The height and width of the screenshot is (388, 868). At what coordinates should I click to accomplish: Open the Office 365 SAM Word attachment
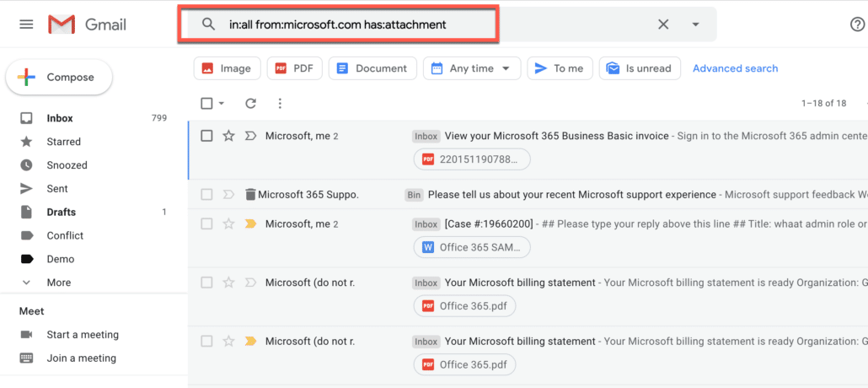[472, 247]
